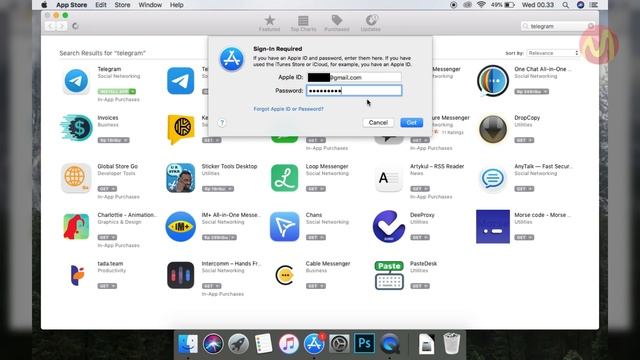Click Get dropdown for PasteDesk
The height and width of the screenshot is (360, 640).
pyautogui.click(x=420, y=286)
